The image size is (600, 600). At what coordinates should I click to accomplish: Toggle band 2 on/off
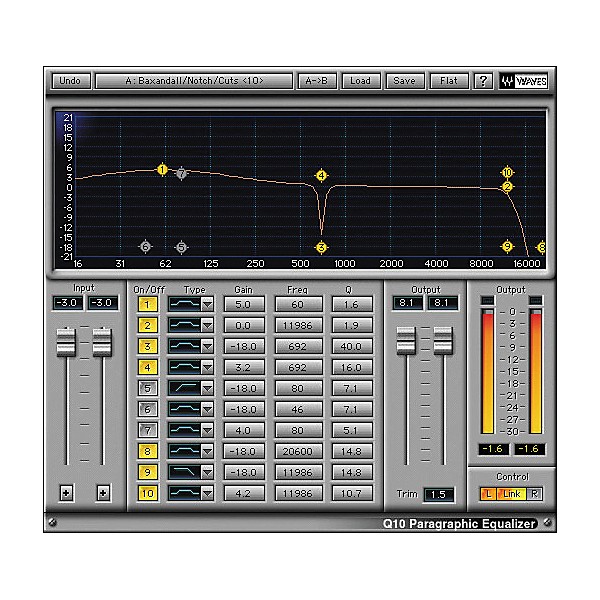[x=147, y=326]
